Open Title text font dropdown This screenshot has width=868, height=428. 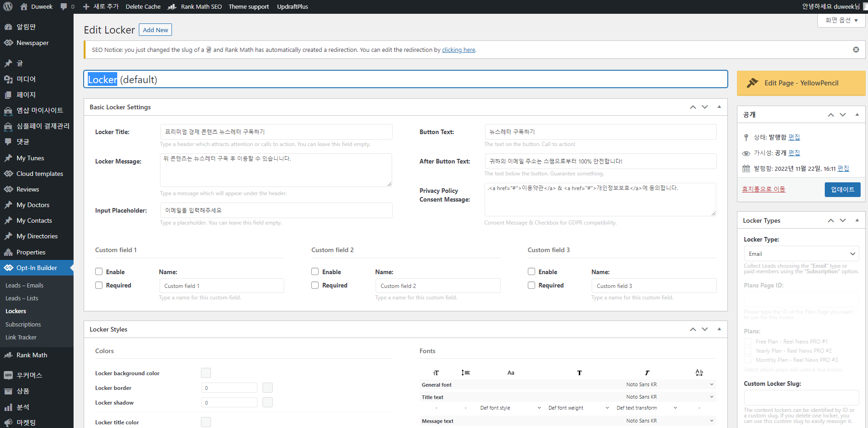669,397
